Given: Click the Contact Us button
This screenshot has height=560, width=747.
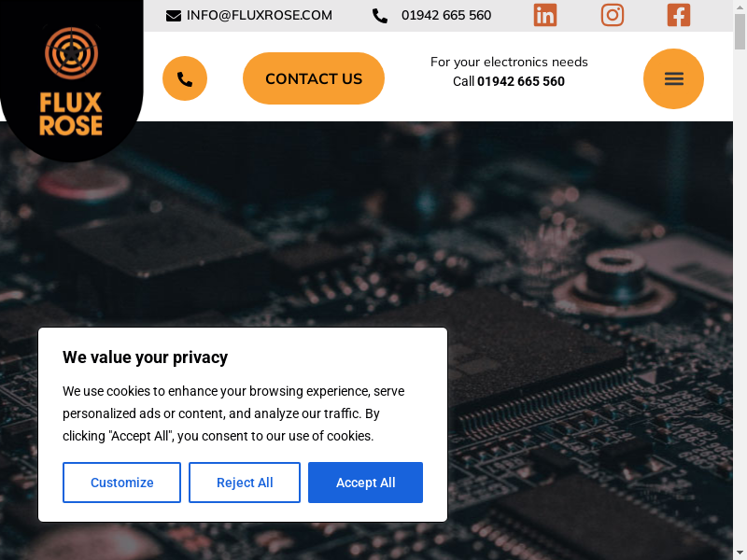Looking at the screenshot, I should click(314, 78).
